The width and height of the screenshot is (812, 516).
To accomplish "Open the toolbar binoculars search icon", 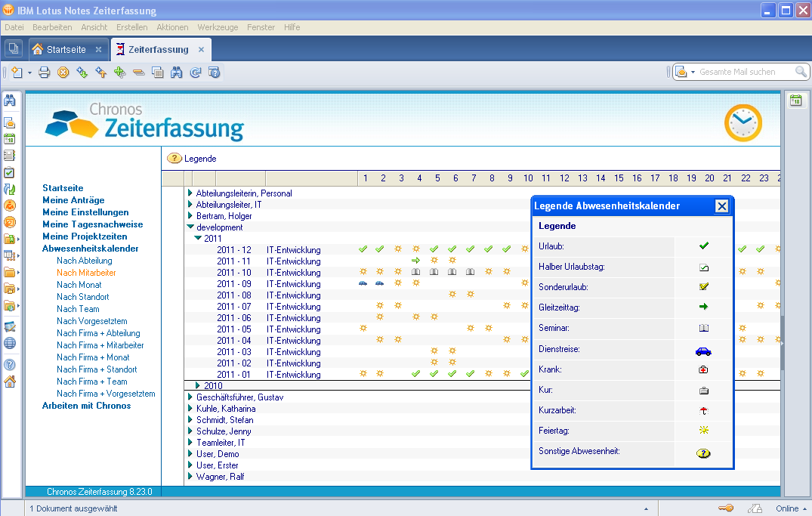I will [x=176, y=73].
